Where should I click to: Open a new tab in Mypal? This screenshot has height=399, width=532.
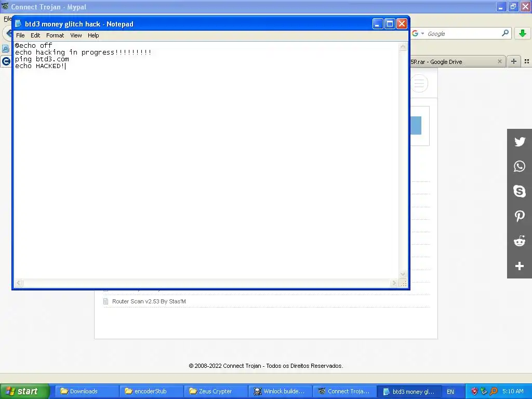[x=514, y=61]
